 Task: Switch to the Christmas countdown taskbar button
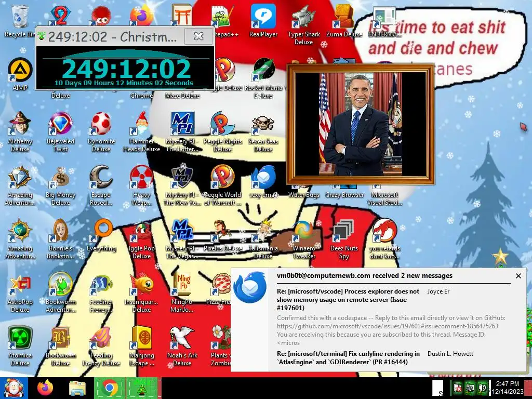click(142, 388)
